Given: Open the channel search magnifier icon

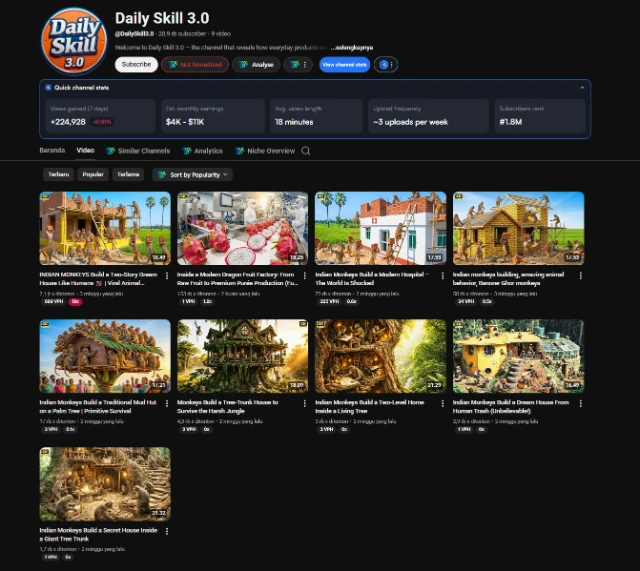Looking at the screenshot, I should coord(306,151).
